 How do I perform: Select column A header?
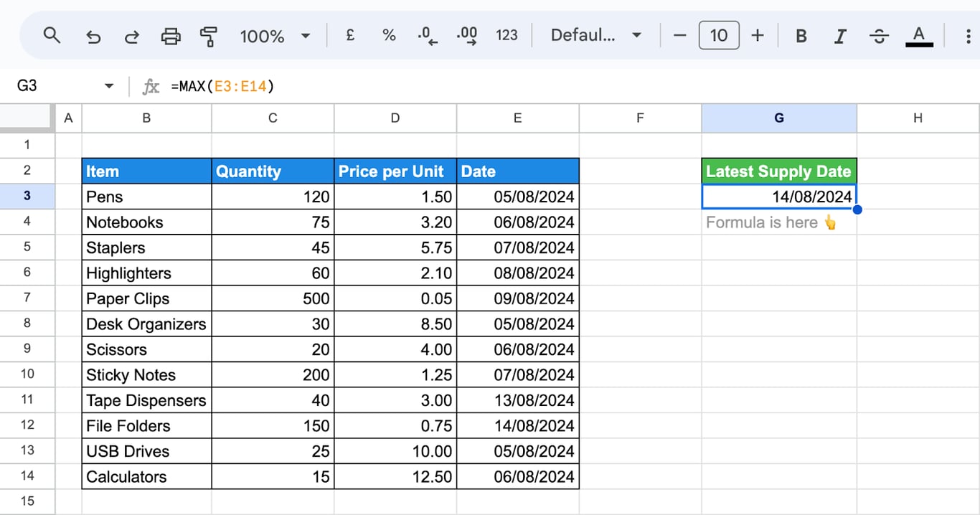(x=69, y=118)
